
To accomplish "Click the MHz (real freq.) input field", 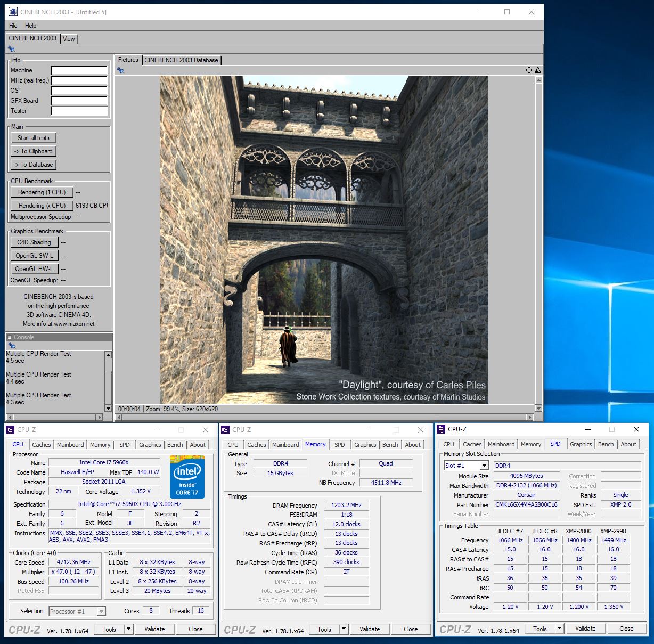I will (x=79, y=80).
